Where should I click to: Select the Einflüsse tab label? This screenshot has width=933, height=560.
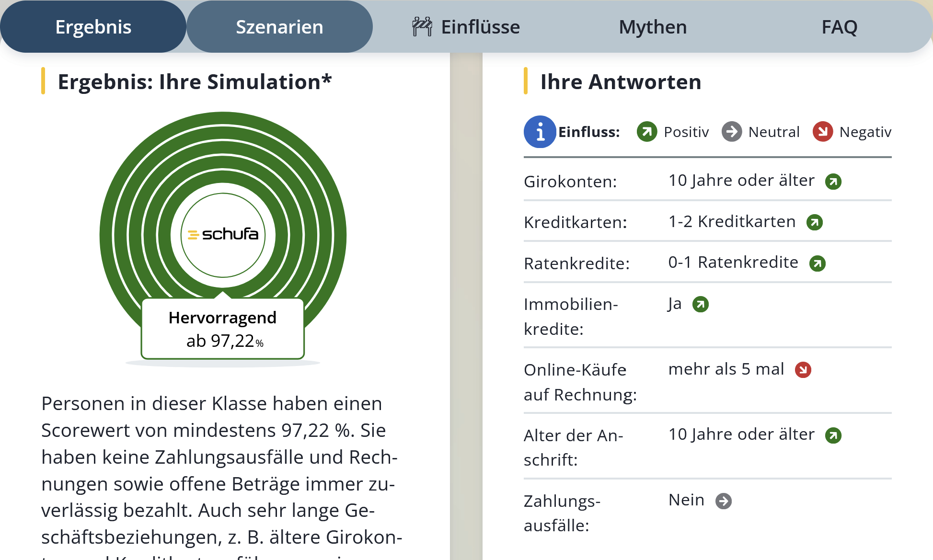[x=480, y=27]
